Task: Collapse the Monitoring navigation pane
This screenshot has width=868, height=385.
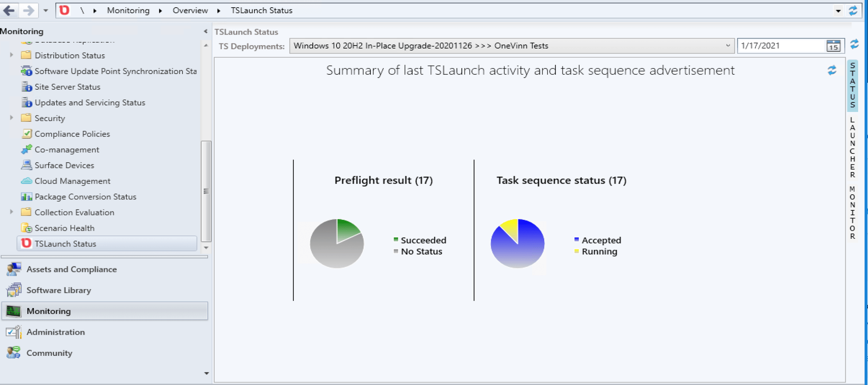Action: point(206,31)
